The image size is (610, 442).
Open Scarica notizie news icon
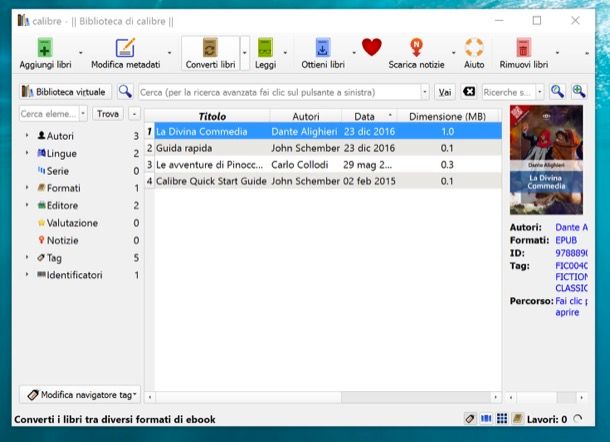tap(416, 48)
